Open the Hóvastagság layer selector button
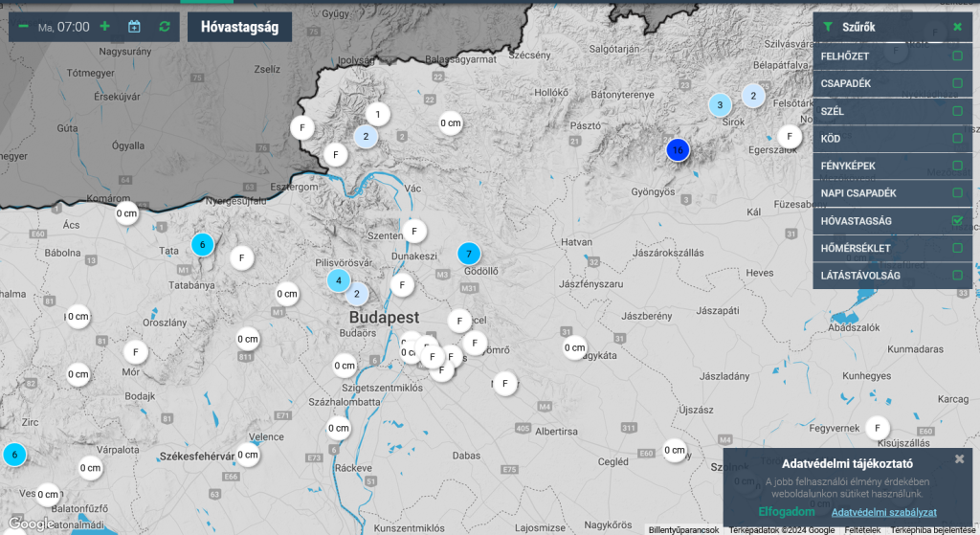The width and height of the screenshot is (980, 535). [x=240, y=27]
